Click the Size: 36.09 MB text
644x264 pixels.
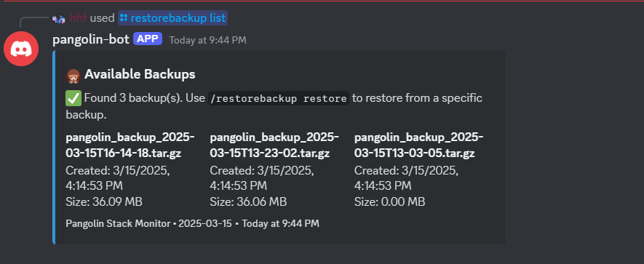pyautogui.click(x=104, y=202)
